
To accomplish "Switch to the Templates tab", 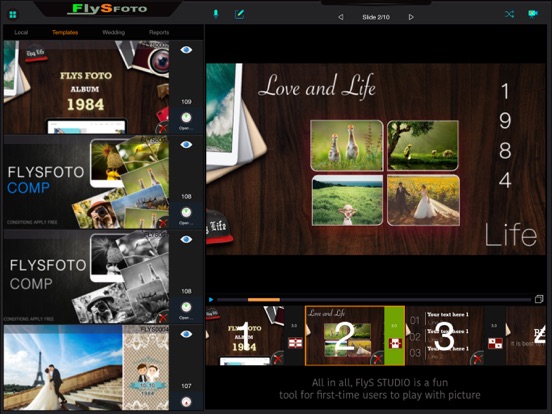I will (x=65, y=32).
